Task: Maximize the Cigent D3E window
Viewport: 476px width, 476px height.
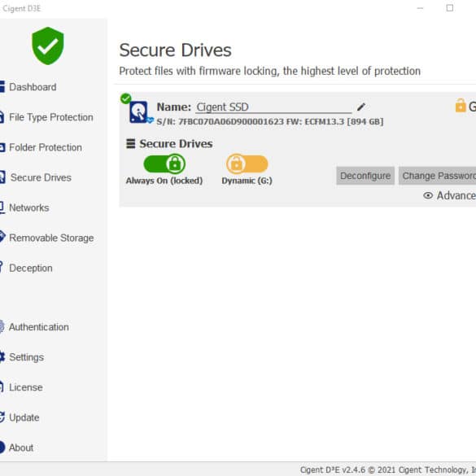Action: pyautogui.click(x=450, y=8)
